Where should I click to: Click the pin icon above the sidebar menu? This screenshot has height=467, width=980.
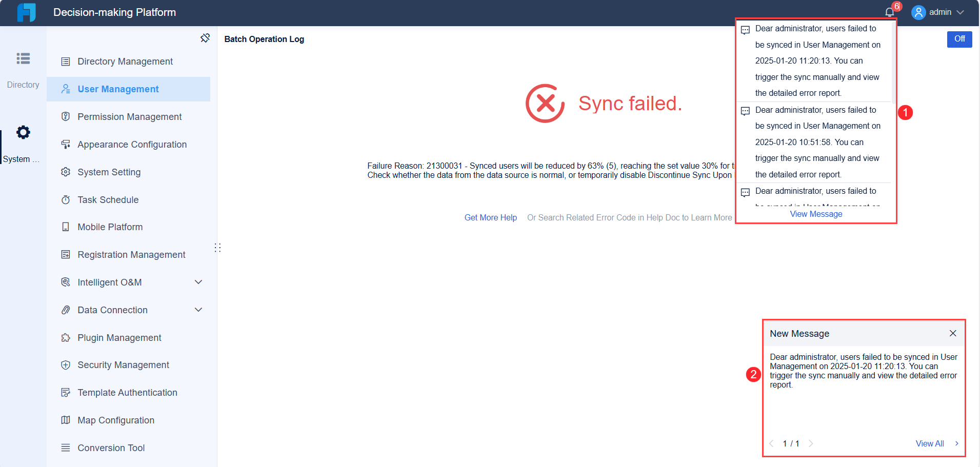click(205, 38)
